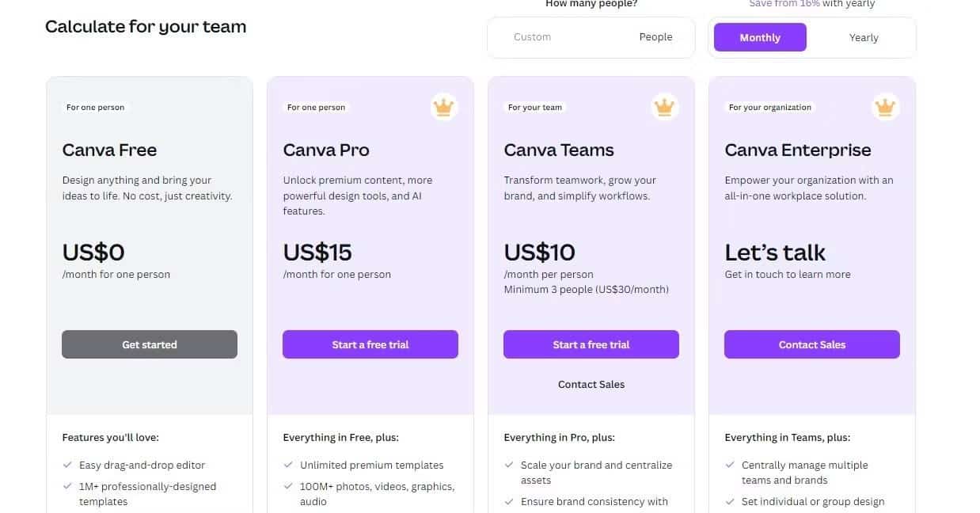Image resolution: width=980 pixels, height=513 pixels.
Task: Click checkmark beside Easy drag-and-drop editor
Action: [x=67, y=465]
